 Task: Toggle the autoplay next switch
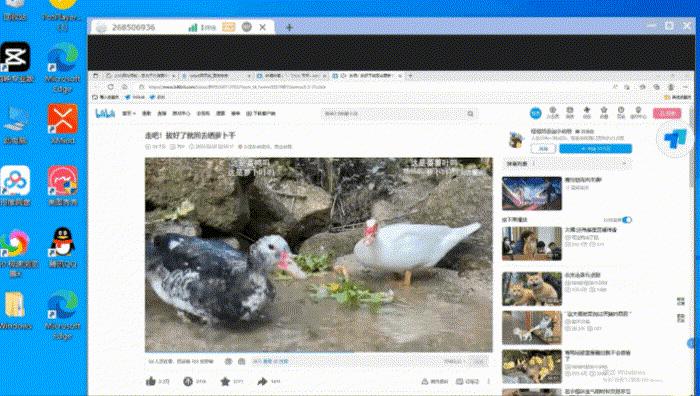(x=627, y=220)
